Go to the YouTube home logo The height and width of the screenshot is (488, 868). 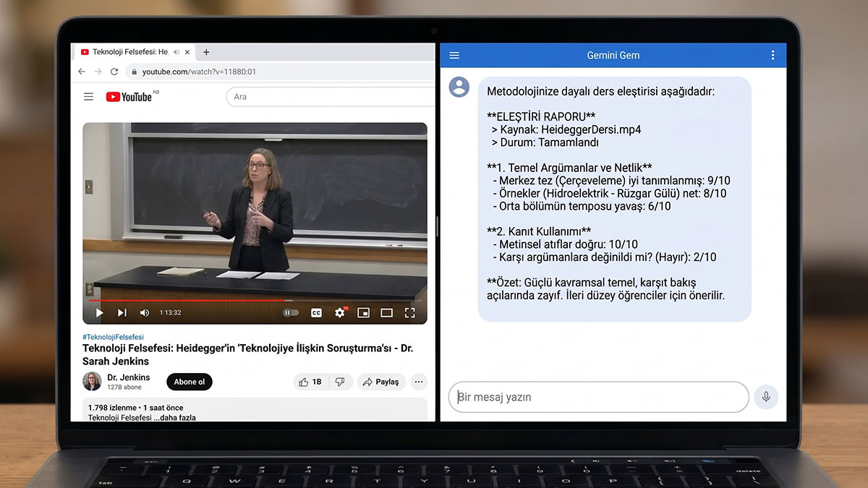pyautogui.click(x=129, y=97)
